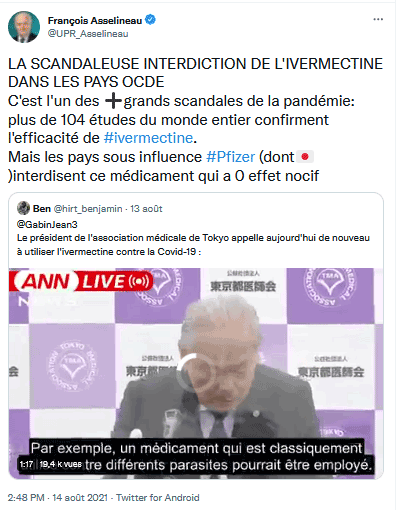The image size is (400, 510).
Task: Open François Asselineau's profile picture
Action: tap(24, 27)
